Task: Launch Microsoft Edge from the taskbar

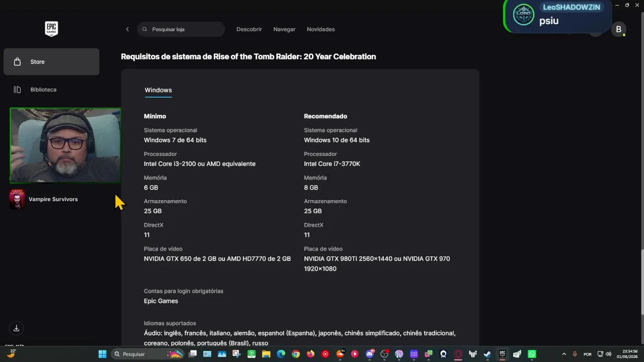Action: pos(281,354)
